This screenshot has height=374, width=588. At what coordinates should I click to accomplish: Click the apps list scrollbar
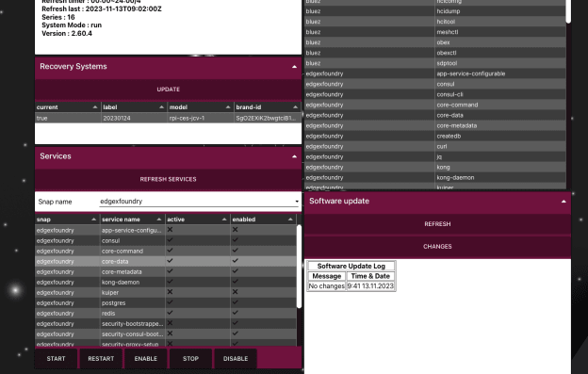(x=568, y=11)
